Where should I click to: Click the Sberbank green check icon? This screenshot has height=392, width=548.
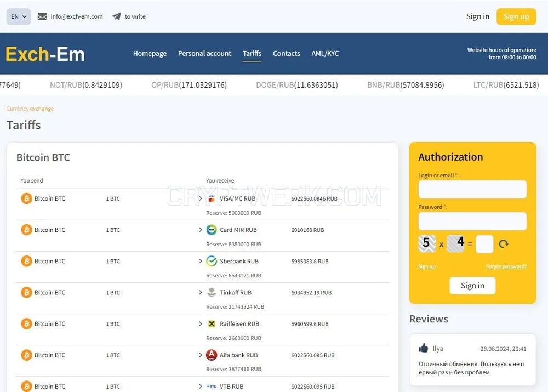click(x=212, y=261)
